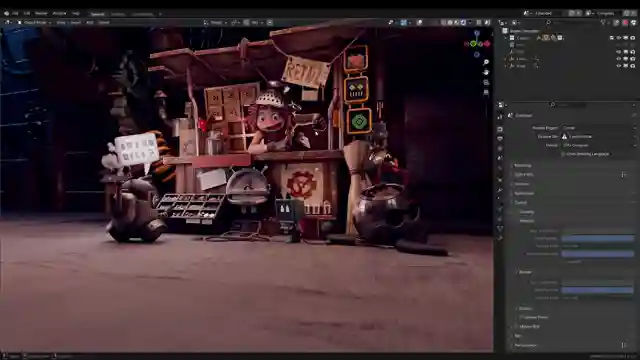Viewport: 640px width, 360px height.
Task: Hide the last outliner object with eye icon
Action: pyautogui.click(x=619, y=66)
